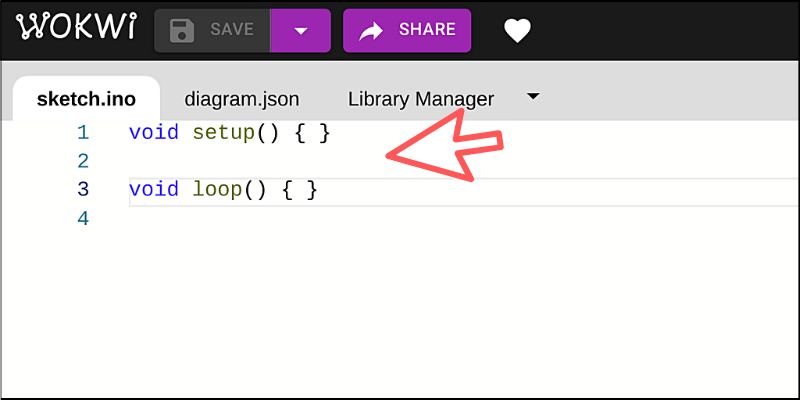Click the SAVE button label
The height and width of the screenshot is (400, 800).
(232, 30)
